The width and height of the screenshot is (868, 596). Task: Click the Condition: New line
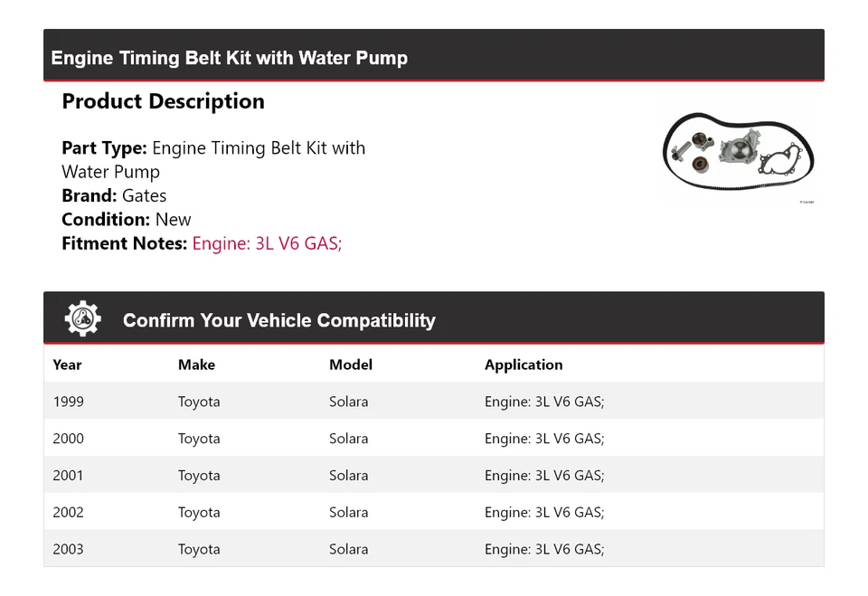[127, 219]
